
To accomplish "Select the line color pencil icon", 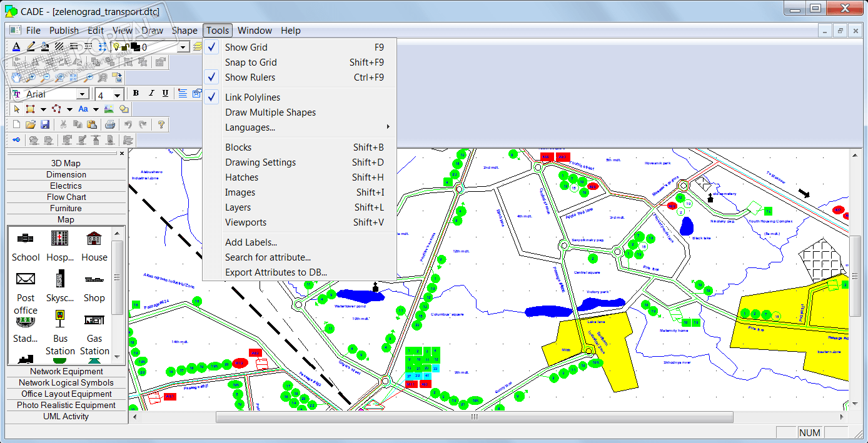I will pyautogui.click(x=31, y=46).
